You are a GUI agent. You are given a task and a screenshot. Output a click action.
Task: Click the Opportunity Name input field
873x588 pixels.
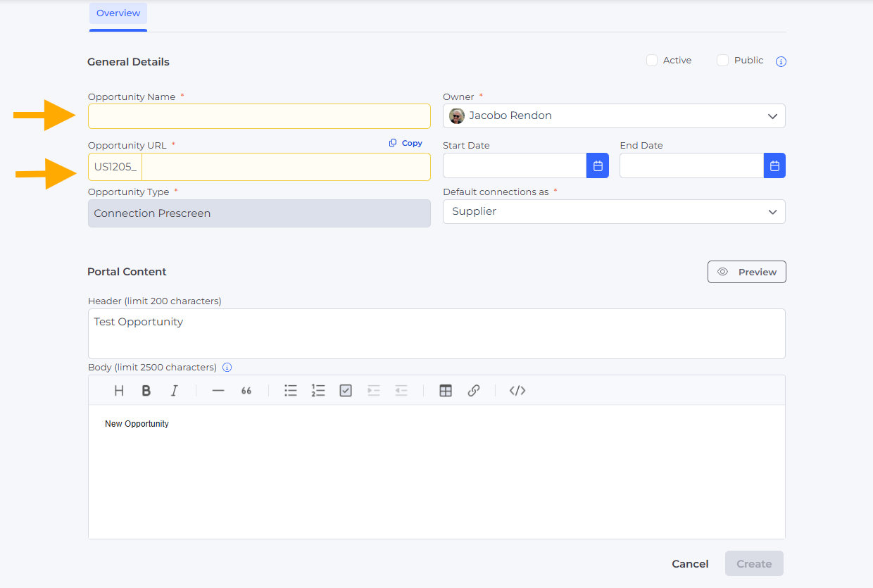259,116
